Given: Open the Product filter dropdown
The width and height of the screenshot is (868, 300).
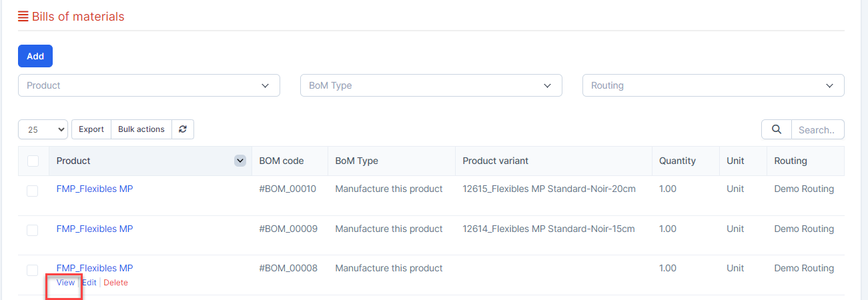Looking at the screenshot, I should (x=149, y=85).
